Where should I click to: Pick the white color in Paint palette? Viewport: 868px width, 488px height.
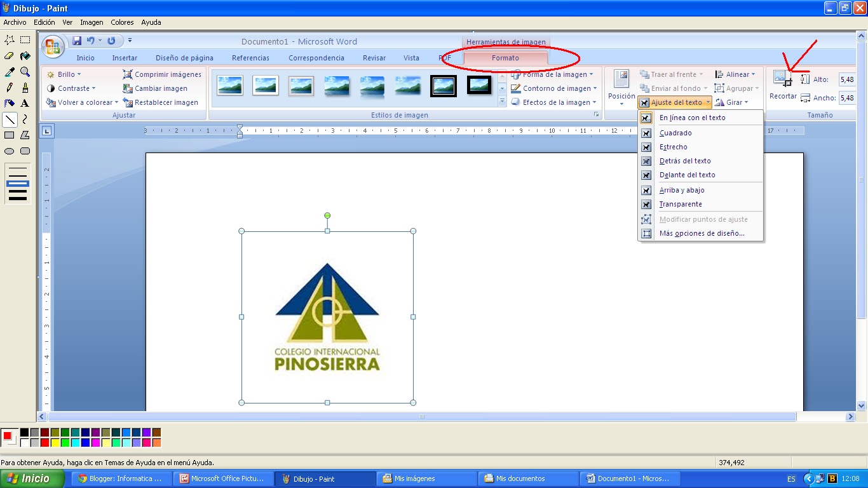point(24,442)
